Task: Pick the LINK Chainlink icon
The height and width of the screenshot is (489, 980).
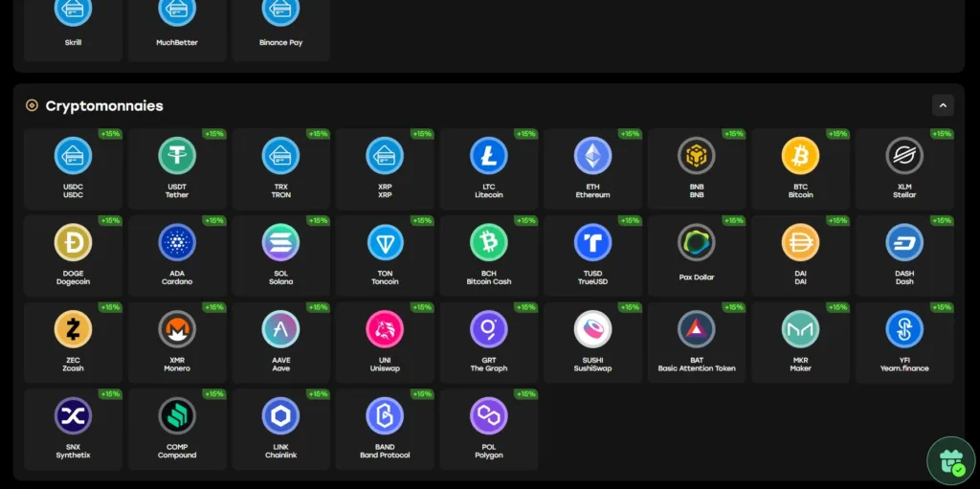Action: [x=280, y=416]
